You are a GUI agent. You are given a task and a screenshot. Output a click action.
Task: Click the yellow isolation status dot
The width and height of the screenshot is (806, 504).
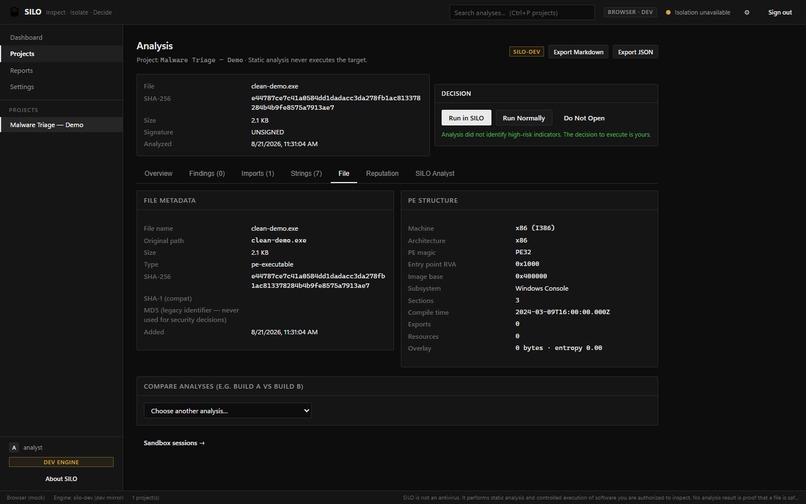tap(668, 12)
